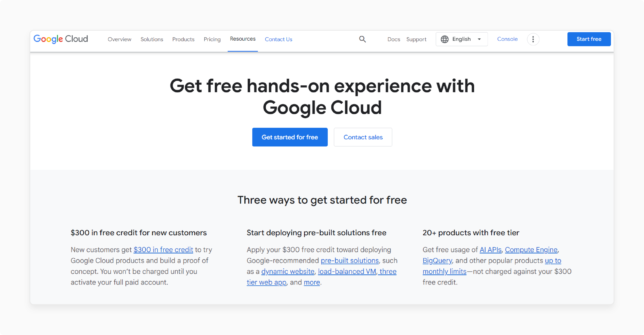
Task: Open the Products navigation menu
Action: [x=183, y=39]
